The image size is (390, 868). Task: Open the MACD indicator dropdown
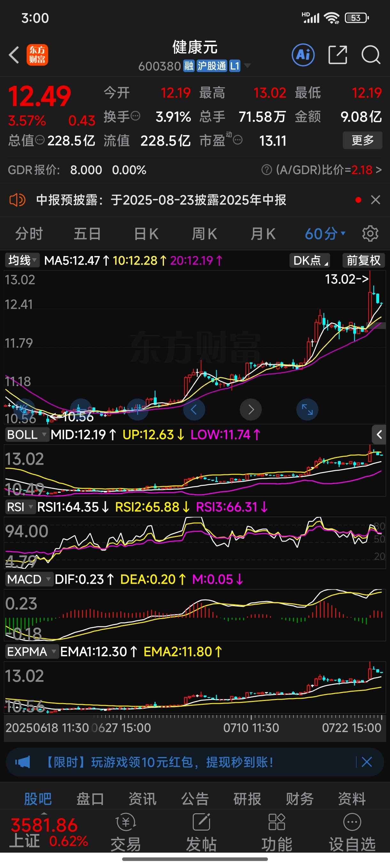click(29, 579)
